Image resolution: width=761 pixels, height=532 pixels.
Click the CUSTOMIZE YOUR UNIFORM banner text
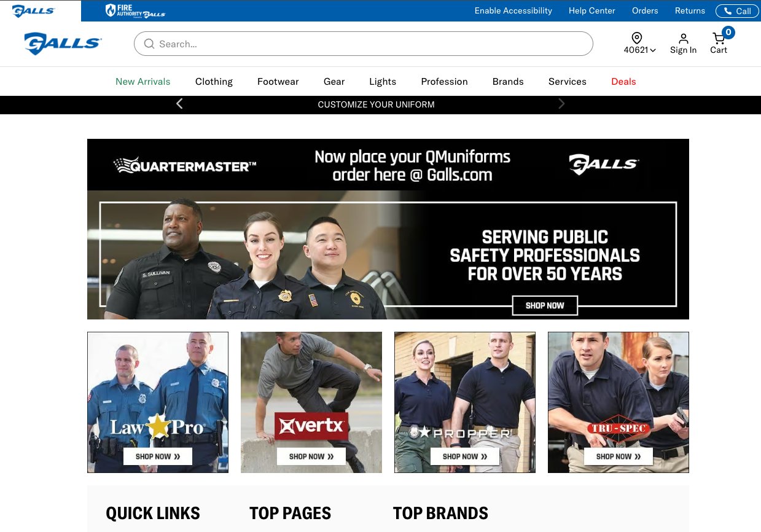pos(376,104)
